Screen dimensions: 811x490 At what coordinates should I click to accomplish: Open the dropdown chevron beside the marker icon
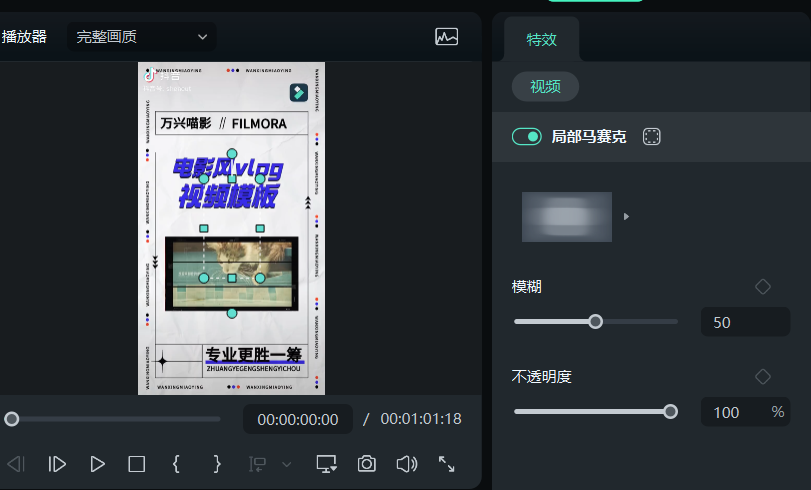(287, 465)
